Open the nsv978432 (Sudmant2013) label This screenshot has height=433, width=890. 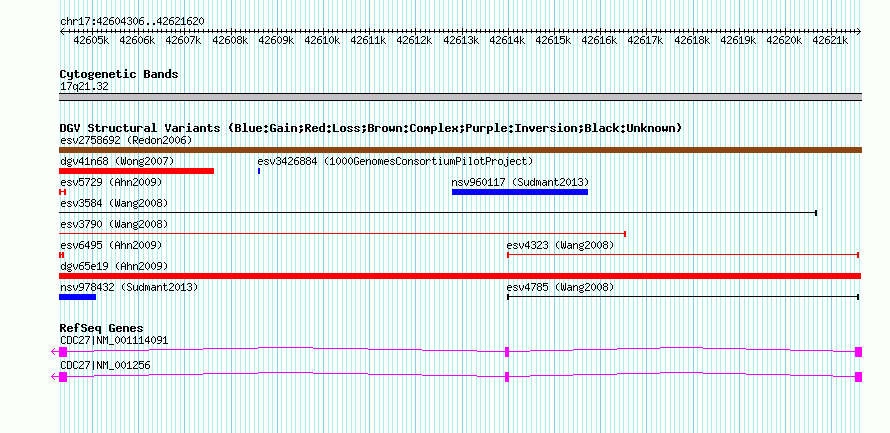129,287
